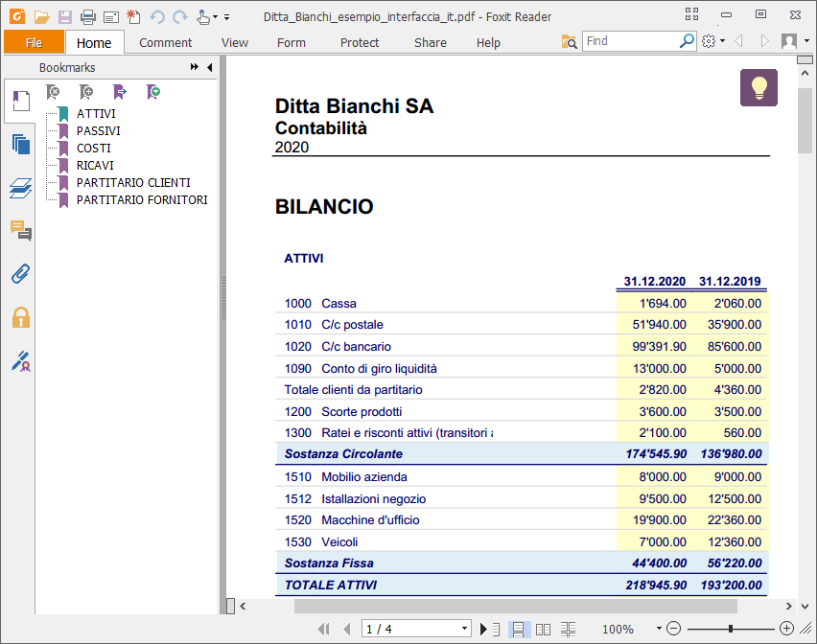Open the advanced search folder icon

pos(569,41)
